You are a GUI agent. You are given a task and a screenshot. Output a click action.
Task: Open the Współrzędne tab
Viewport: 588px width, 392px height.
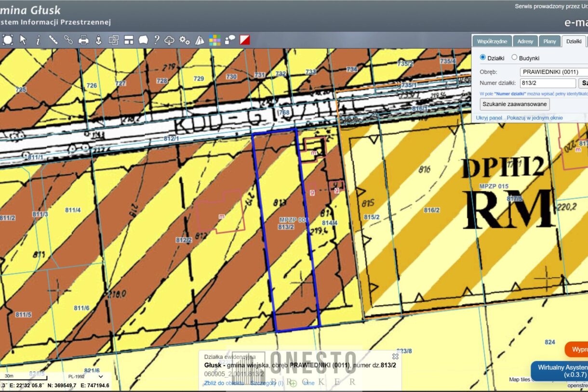[492, 41]
